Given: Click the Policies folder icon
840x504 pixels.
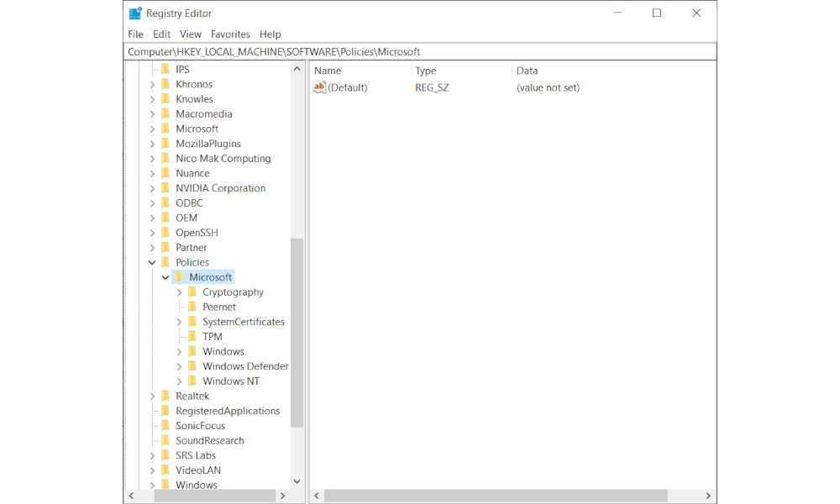Looking at the screenshot, I should (165, 262).
